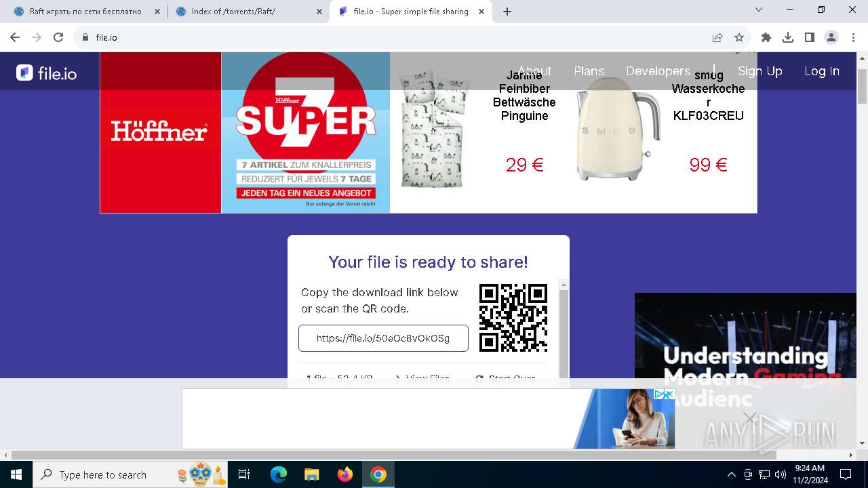The width and height of the screenshot is (868, 488).
Task: Click the network icon in system tray
Action: [764, 474]
